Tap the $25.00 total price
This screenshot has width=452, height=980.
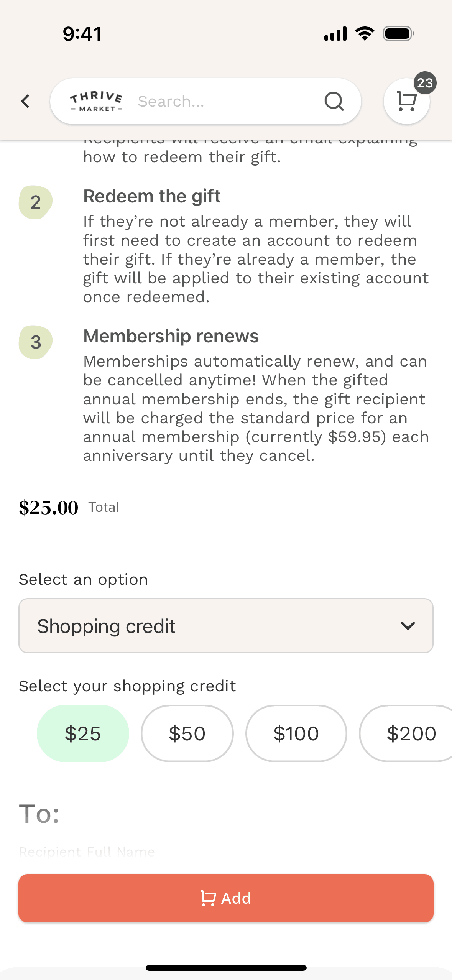49,507
